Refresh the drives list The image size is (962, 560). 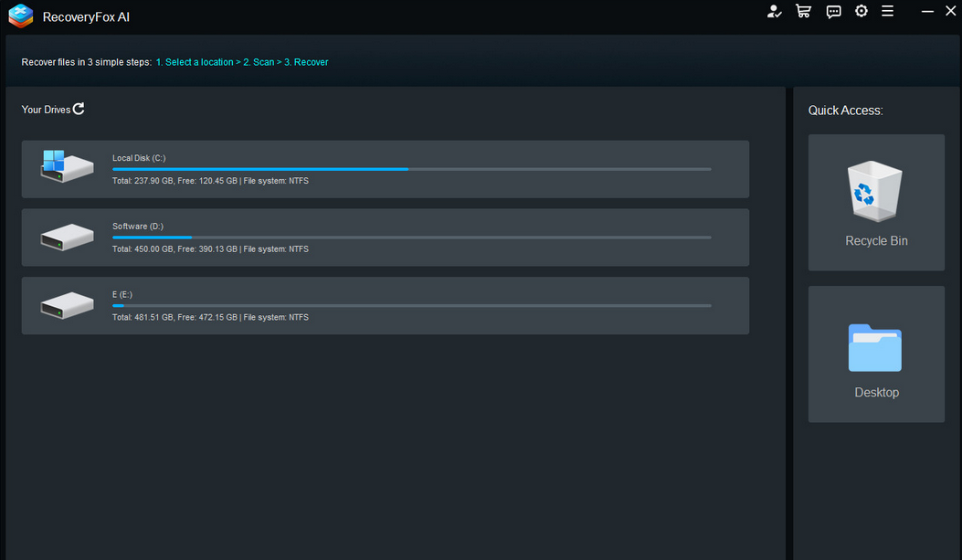pyautogui.click(x=79, y=108)
